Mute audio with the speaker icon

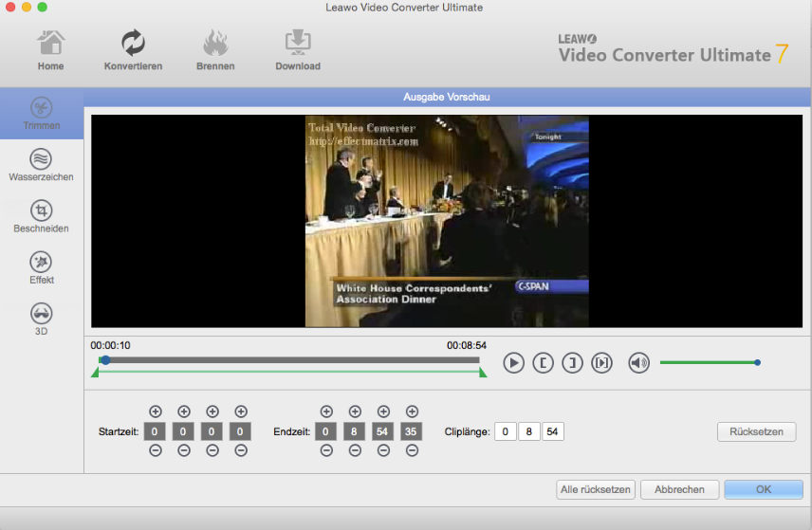(639, 362)
